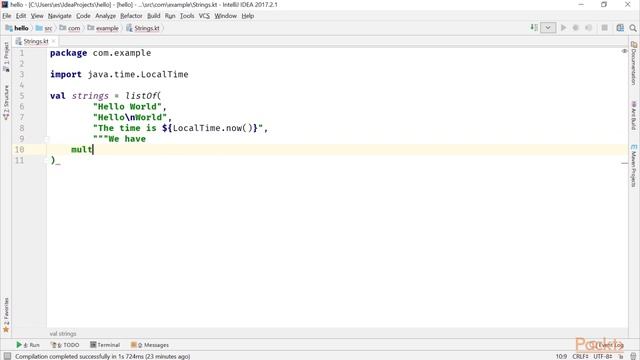Image resolution: width=640 pixels, height=360 pixels.
Task: Open the Refactor menu
Action: pos(131,16)
